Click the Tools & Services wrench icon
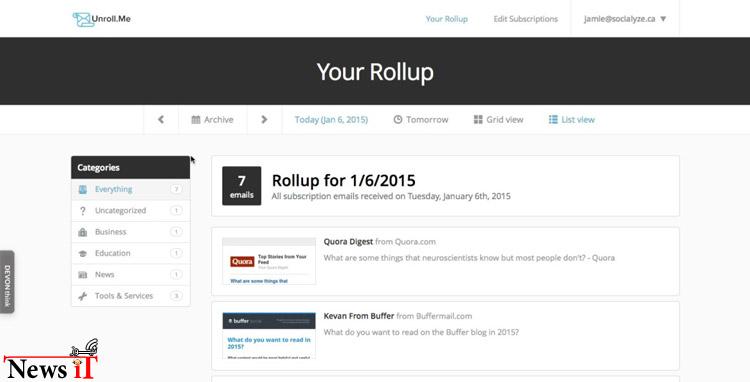Screen dimensions: 750x382 coord(83,296)
